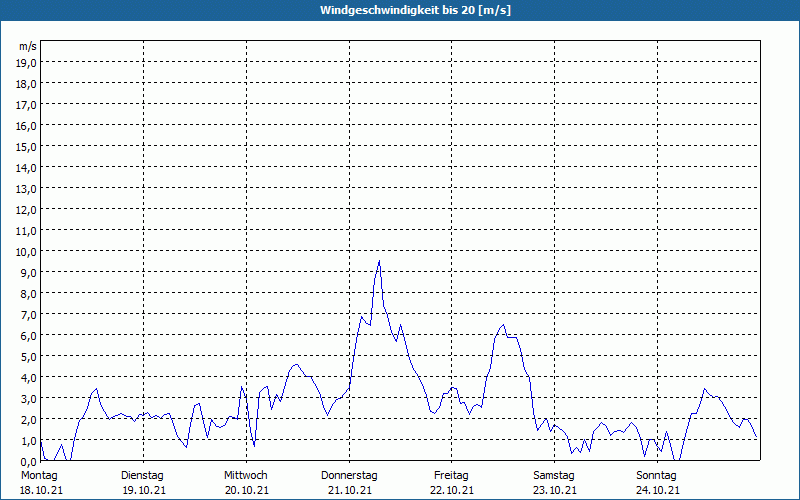800x500 pixels.
Task: Click the 8,0 y-axis label
Action: [x=28, y=294]
